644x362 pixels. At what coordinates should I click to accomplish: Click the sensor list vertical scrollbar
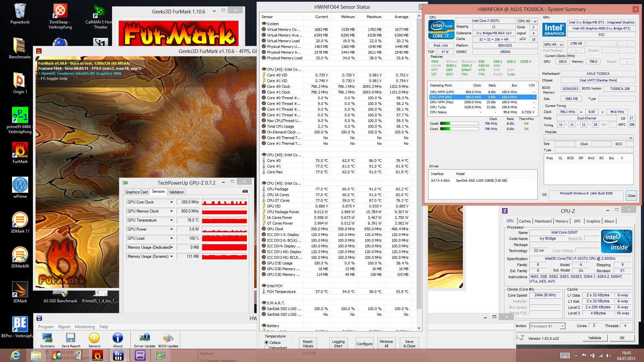click(419, 168)
